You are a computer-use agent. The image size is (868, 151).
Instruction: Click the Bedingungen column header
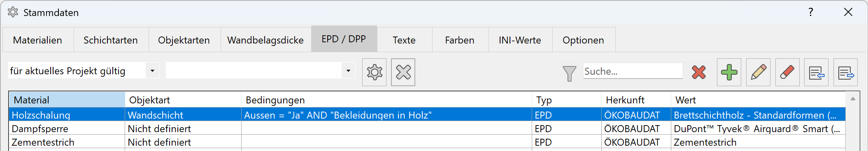386,100
